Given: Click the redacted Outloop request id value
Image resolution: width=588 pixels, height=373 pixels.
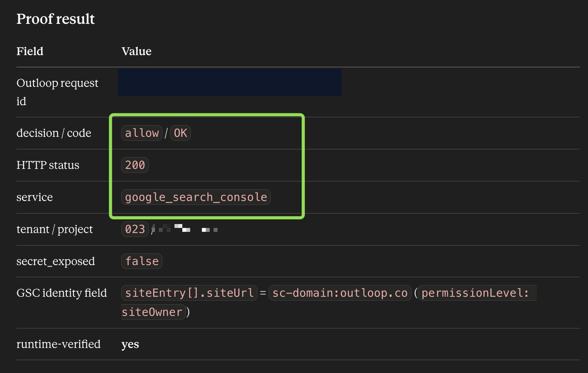Looking at the screenshot, I should [x=229, y=83].
